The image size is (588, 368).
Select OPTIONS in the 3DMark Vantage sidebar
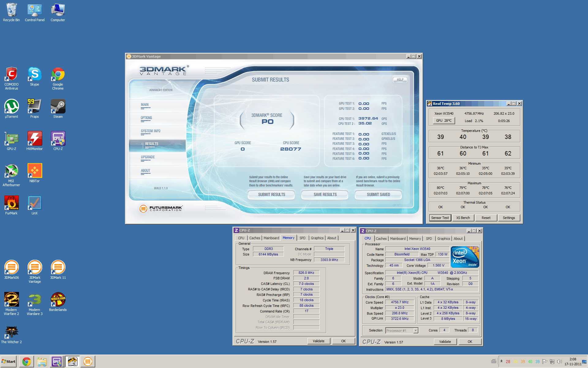coord(146,118)
